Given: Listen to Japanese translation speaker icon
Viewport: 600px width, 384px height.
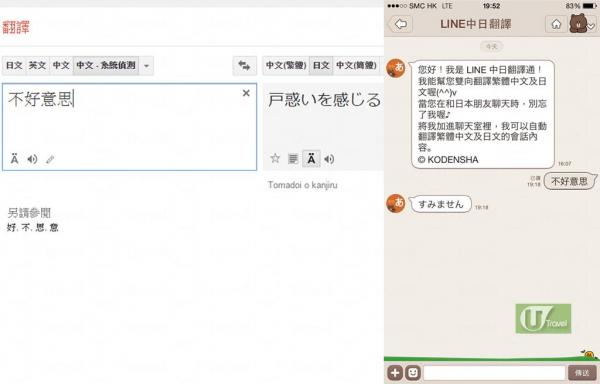Looking at the screenshot, I should [x=329, y=159].
